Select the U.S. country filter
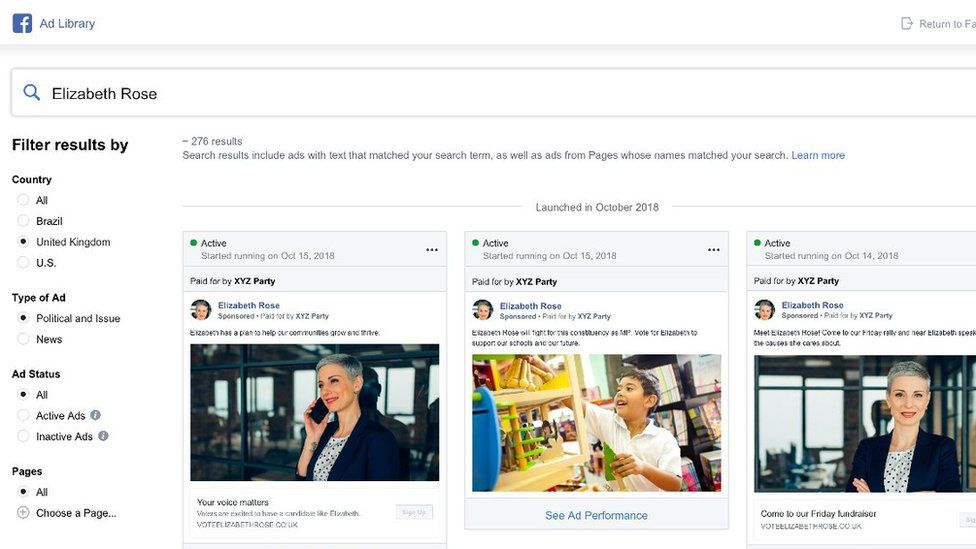 pyautogui.click(x=23, y=263)
